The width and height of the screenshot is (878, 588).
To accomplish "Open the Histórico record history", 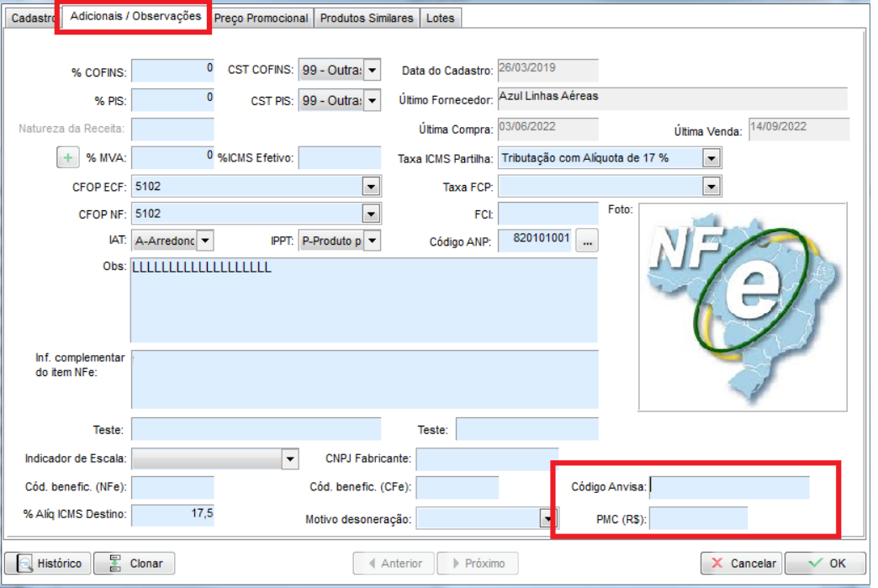I will coord(48,564).
